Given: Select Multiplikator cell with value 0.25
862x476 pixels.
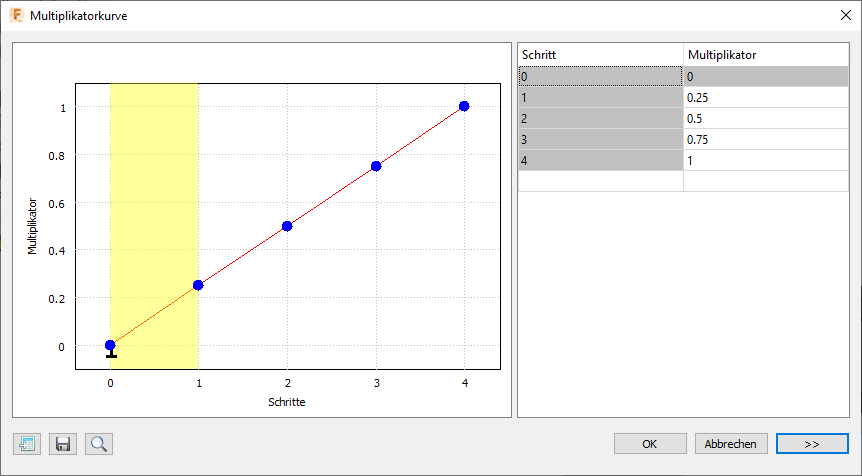Looking at the screenshot, I should tap(766, 98).
